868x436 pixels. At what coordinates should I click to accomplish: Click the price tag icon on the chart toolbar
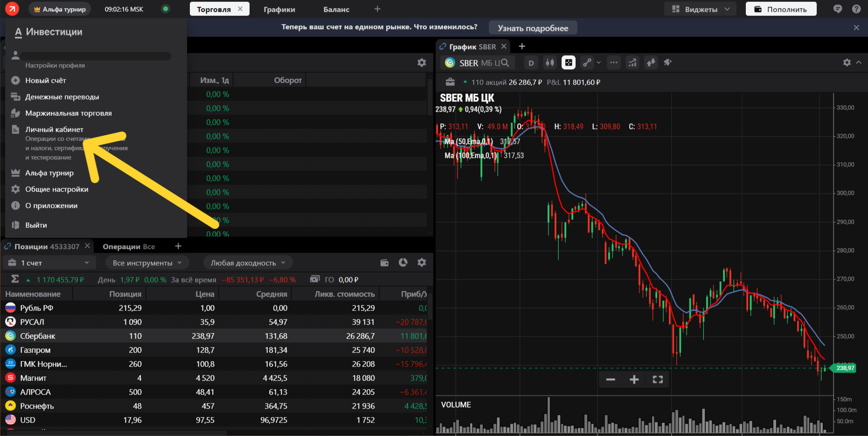coord(668,63)
